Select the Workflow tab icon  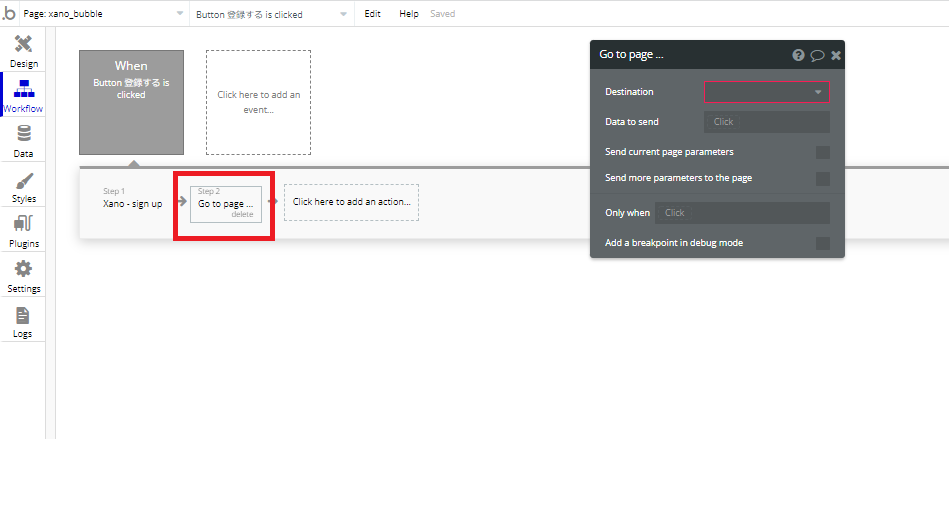pyautogui.click(x=24, y=89)
